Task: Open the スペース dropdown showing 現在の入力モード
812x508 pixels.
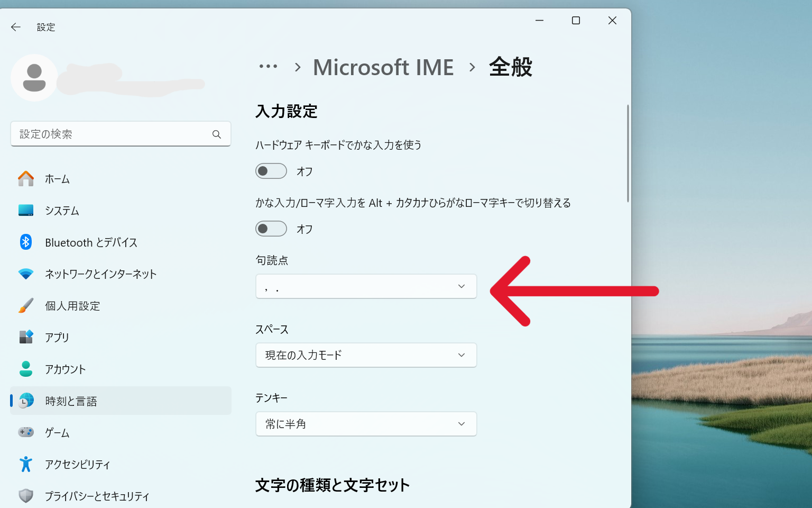Action: click(366, 355)
